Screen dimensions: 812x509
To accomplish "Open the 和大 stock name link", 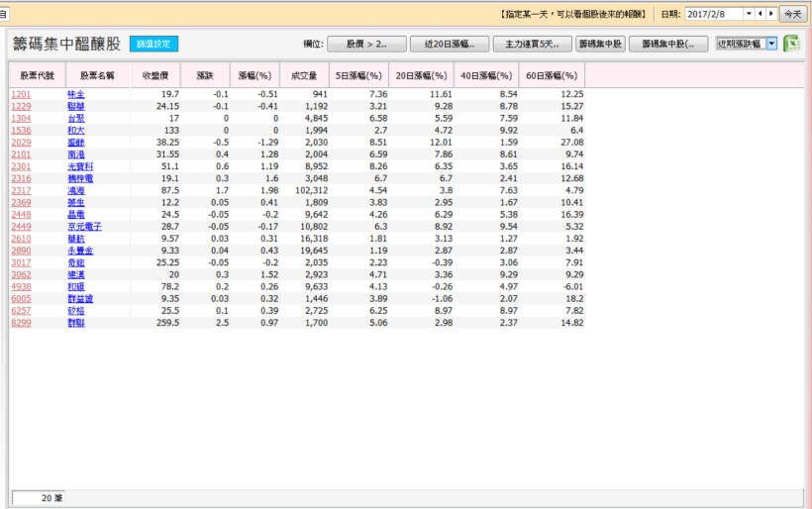I will (76, 131).
